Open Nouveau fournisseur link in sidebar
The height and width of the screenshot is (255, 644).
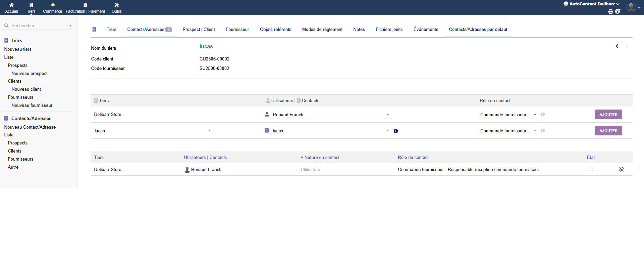tap(32, 105)
